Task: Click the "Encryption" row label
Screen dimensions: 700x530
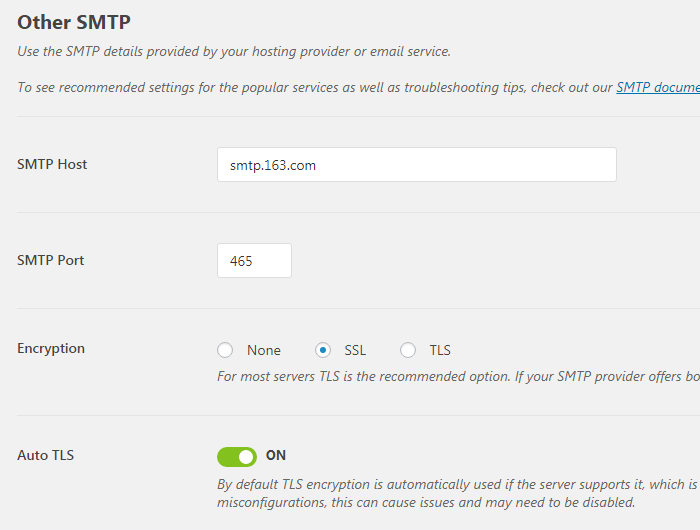Action: coord(51,348)
